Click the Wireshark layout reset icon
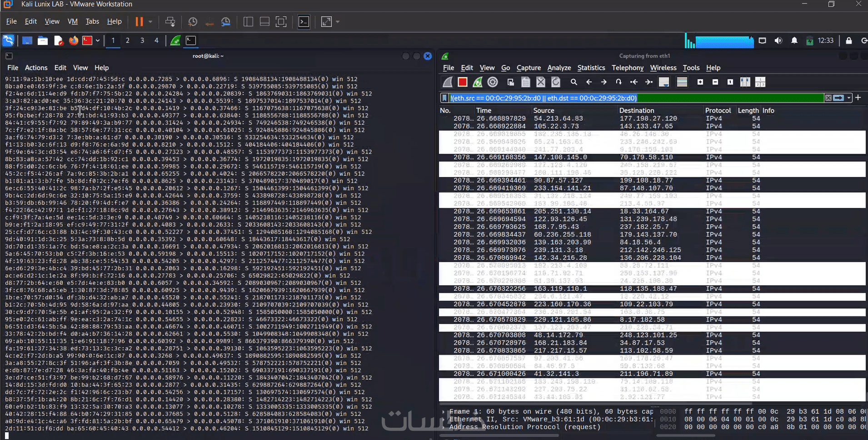Viewport: 868px width, 440px height. 760,82
